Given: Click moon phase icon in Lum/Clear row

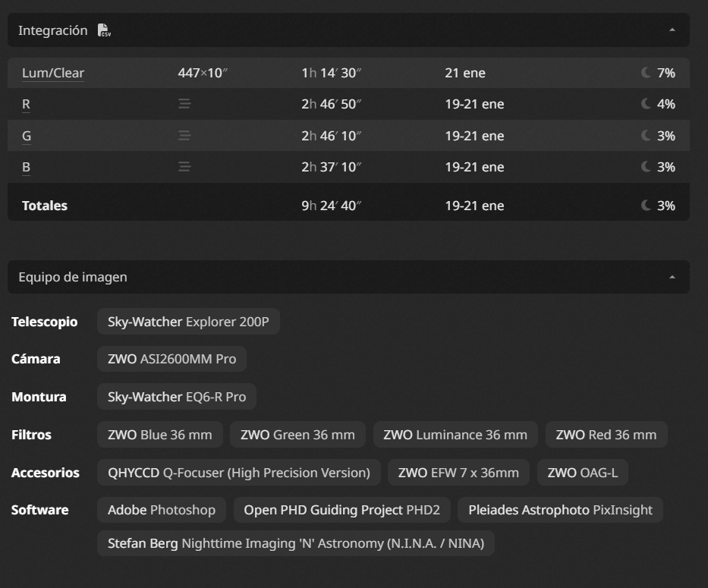Looking at the screenshot, I should pyautogui.click(x=646, y=73).
